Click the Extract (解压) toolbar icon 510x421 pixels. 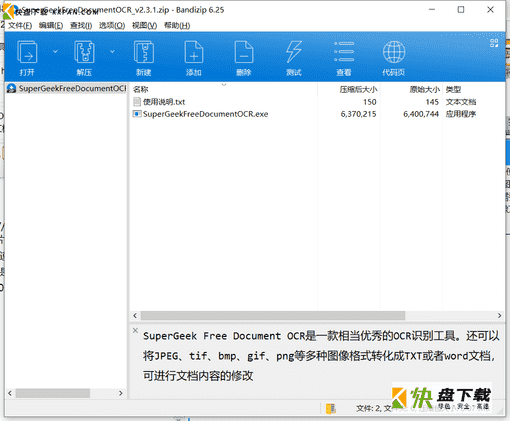pyautogui.click(x=84, y=52)
